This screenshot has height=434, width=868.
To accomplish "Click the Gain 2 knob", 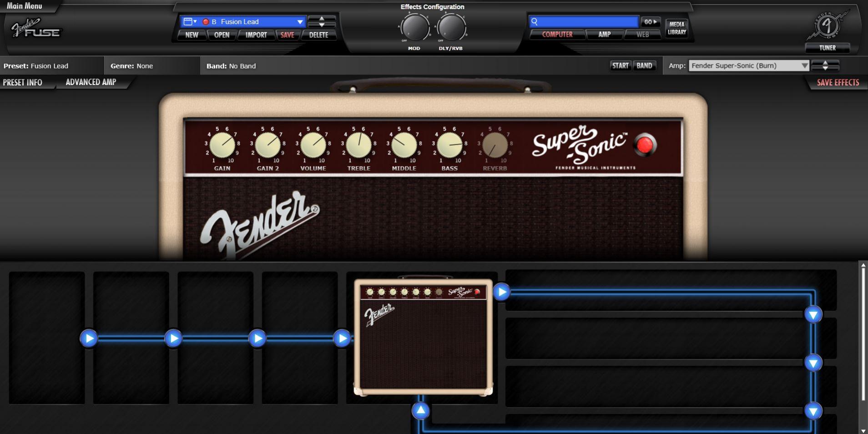I will (x=268, y=145).
